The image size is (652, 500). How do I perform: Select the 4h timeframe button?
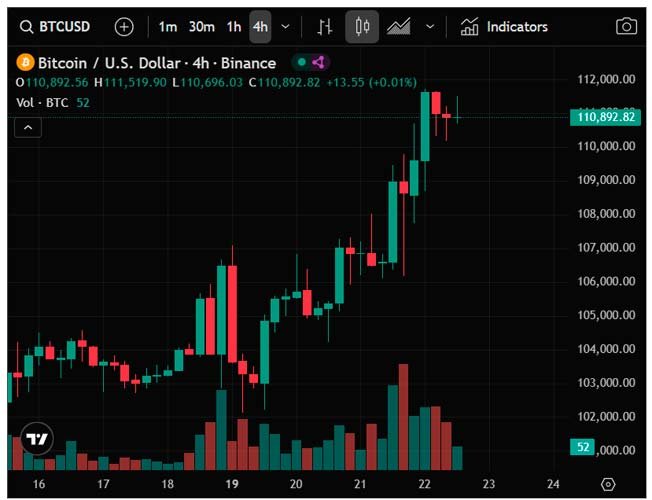tap(260, 27)
